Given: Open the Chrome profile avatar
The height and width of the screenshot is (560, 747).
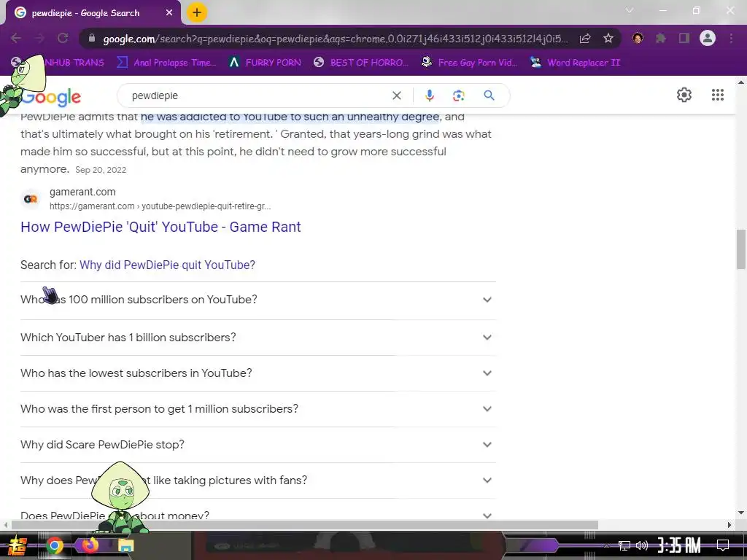Looking at the screenshot, I should click(708, 39).
